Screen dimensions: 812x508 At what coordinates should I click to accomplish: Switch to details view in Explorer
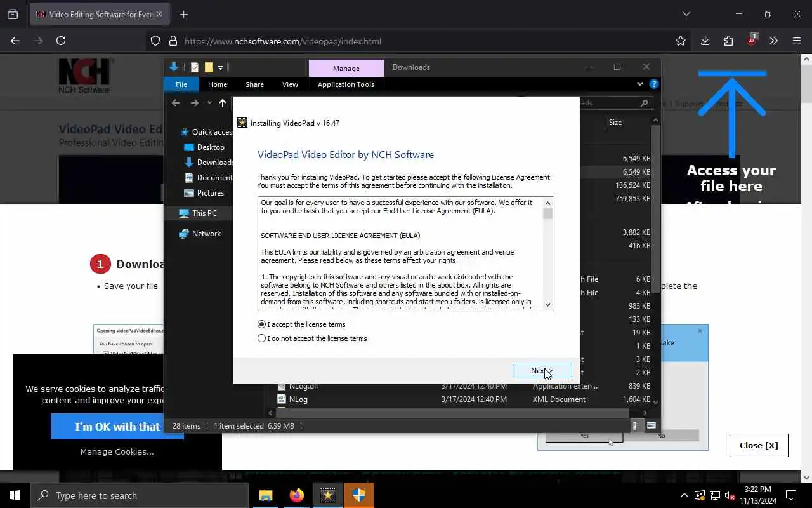point(636,426)
